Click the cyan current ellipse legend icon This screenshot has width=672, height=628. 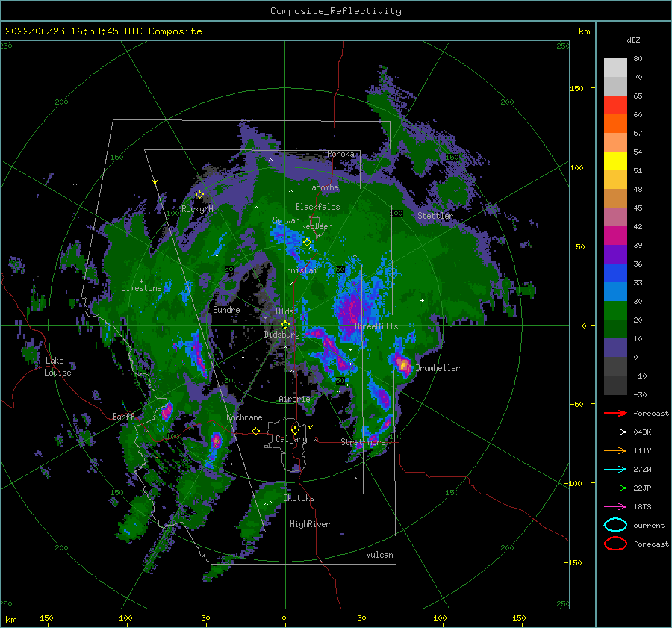615,525
